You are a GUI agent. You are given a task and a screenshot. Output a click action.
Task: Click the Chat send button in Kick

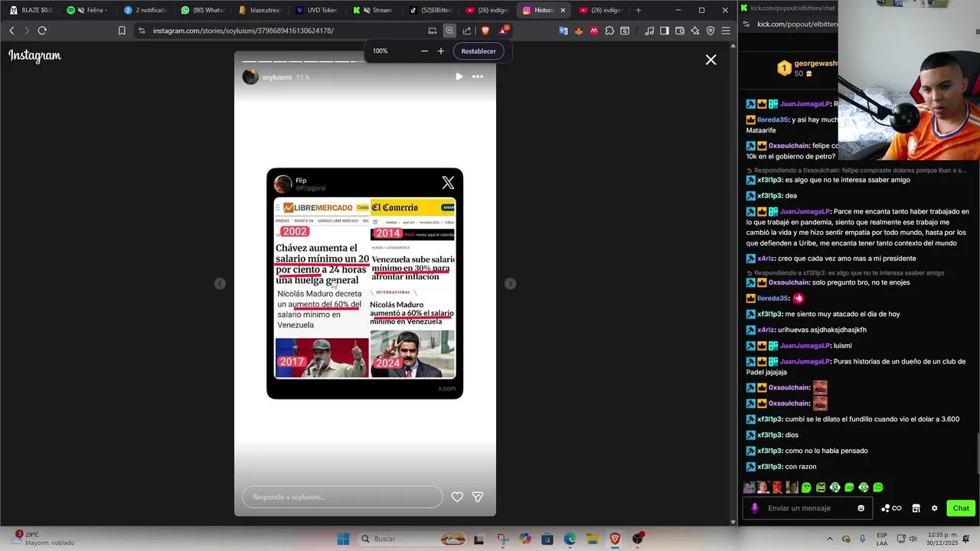961,508
